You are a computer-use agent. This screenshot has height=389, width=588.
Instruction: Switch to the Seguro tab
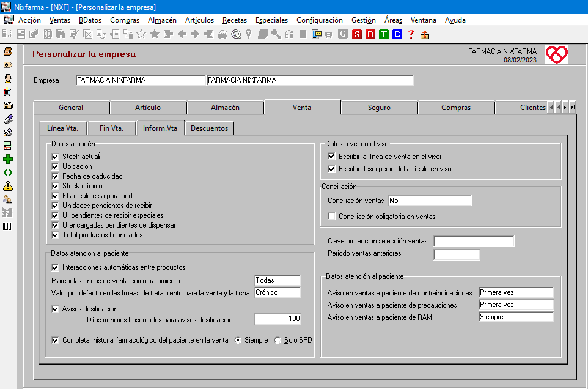(379, 108)
